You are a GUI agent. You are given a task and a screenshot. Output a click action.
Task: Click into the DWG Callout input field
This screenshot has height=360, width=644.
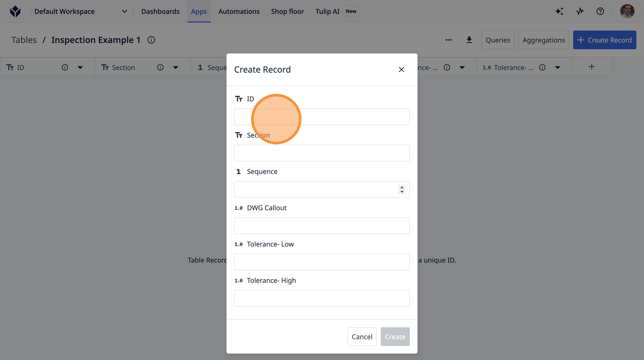tap(322, 226)
